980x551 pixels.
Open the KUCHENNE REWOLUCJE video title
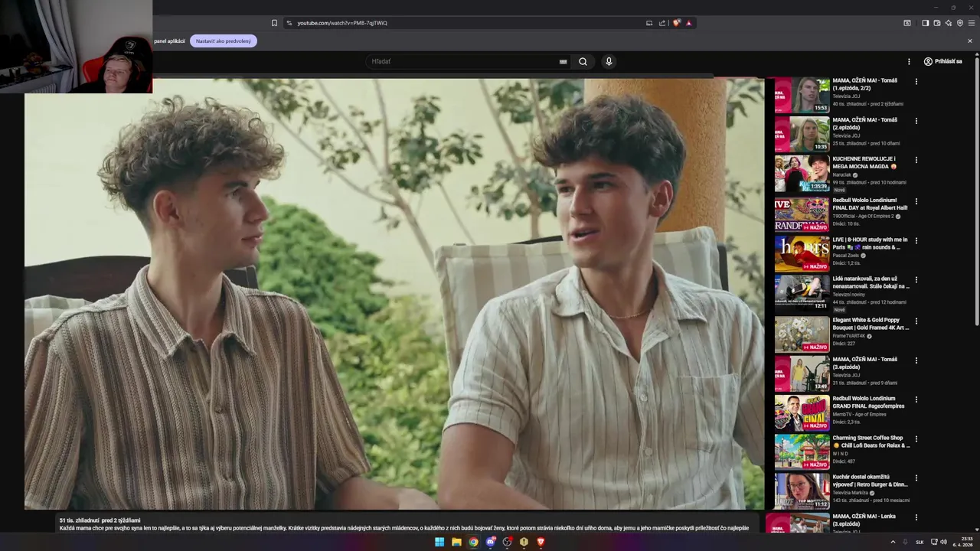[x=864, y=162]
